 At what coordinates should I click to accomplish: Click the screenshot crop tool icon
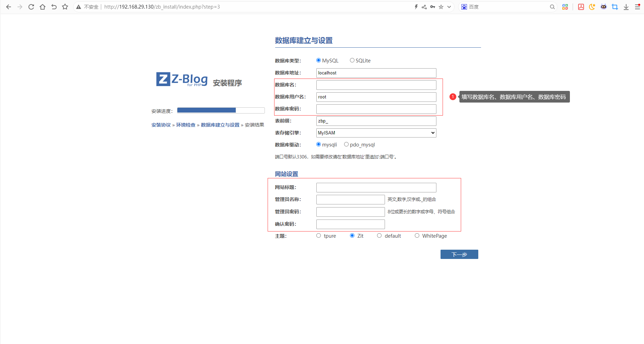[615, 7]
